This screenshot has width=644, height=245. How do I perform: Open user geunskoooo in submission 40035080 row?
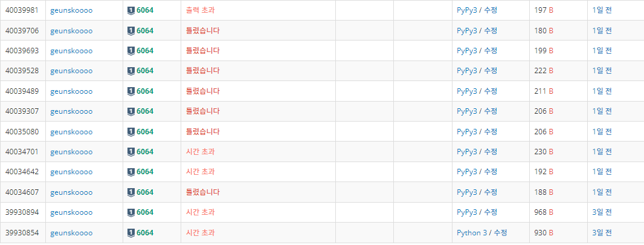(x=71, y=132)
